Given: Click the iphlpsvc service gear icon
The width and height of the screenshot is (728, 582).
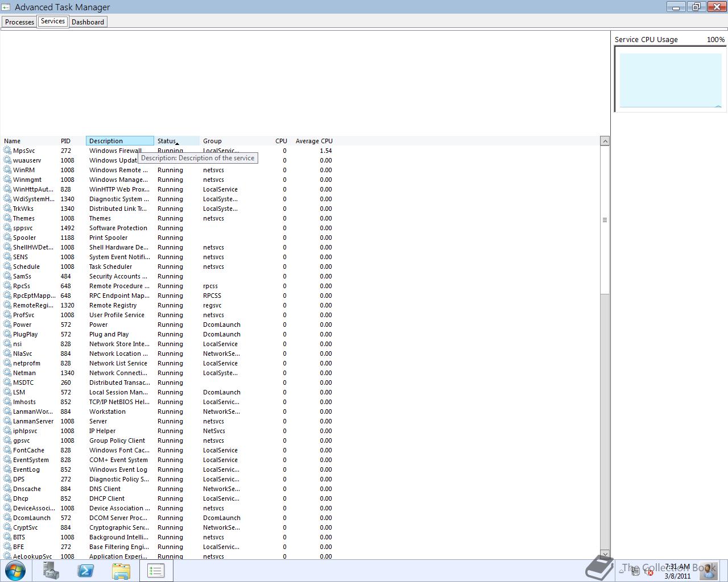Looking at the screenshot, I should tap(7, 431).
